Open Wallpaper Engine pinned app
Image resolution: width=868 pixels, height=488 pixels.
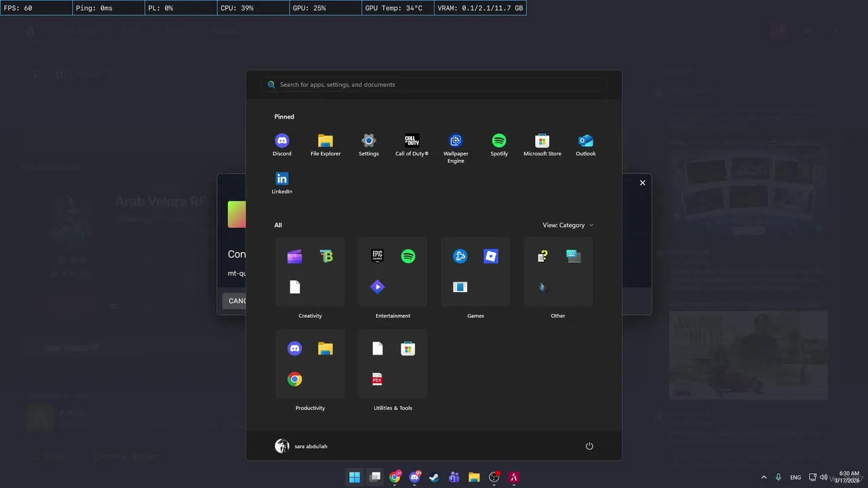click(x=456, y=148)
